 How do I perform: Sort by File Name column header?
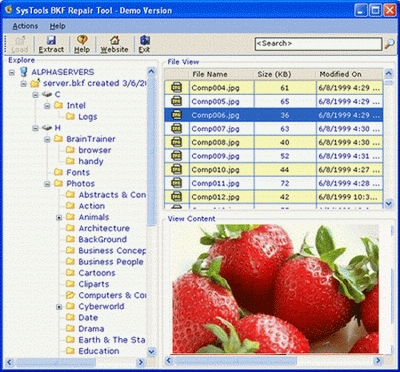(x=222, y=74)
